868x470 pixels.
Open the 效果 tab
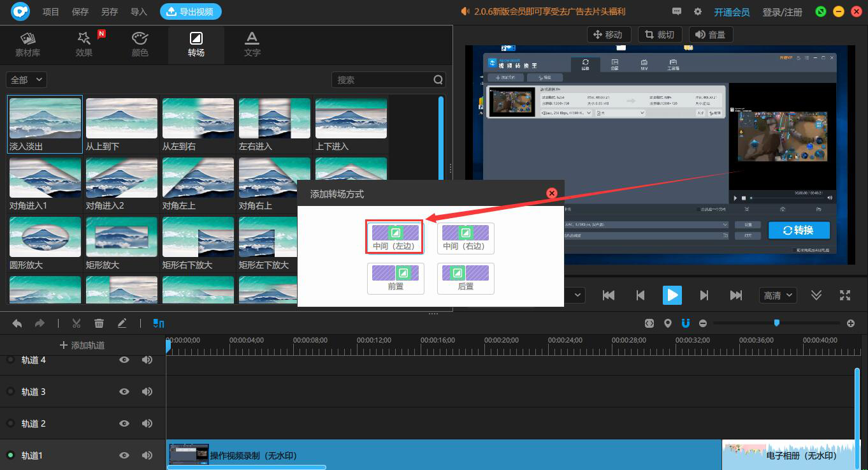[84, 44]
